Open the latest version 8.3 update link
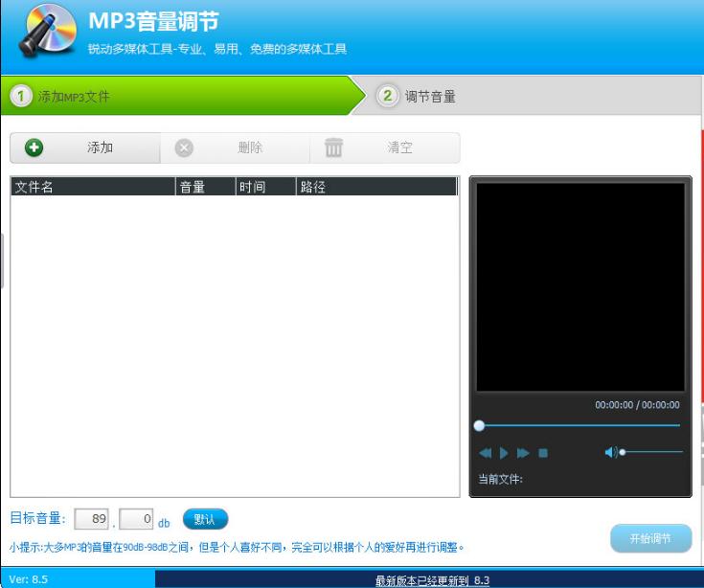Screen dimensions: 704x588 [x=432, y=580]
